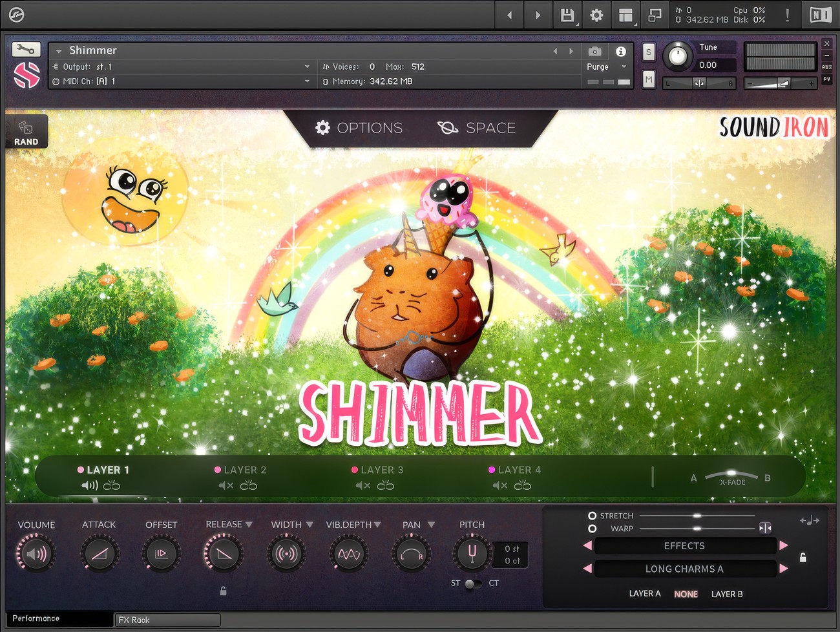Select next EFFECTS option with right arrow
The width and height of the screenshot is (840, 632).
point(784,545)
